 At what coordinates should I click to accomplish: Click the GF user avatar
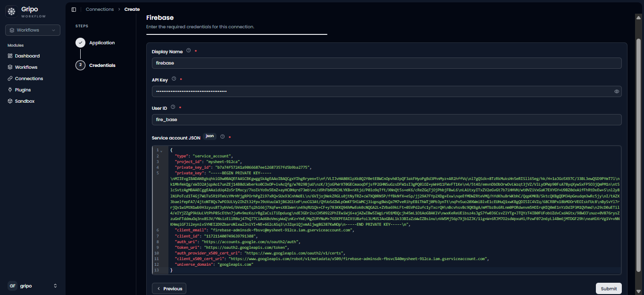pos(12,286)
